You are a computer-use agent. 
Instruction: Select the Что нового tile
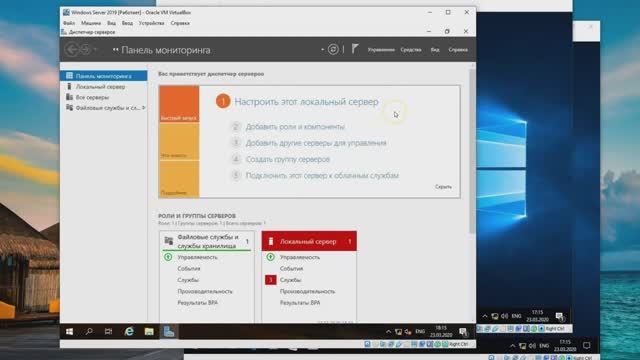[x=179, y=141]
